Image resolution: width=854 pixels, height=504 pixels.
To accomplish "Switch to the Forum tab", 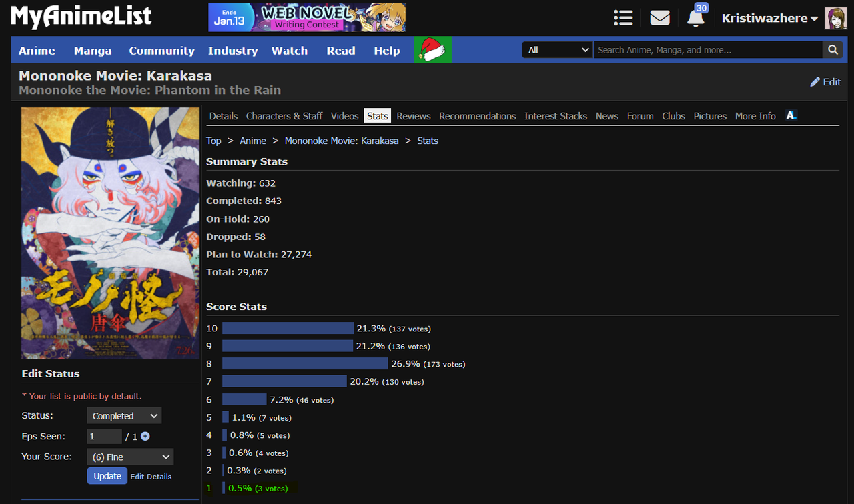I will 640,116.
